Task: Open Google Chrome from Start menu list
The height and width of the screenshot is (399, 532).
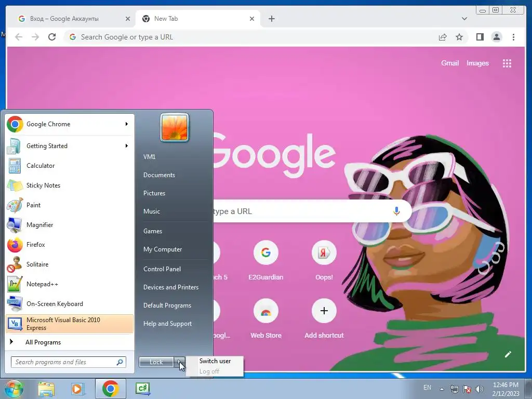Action: point(70,124)
